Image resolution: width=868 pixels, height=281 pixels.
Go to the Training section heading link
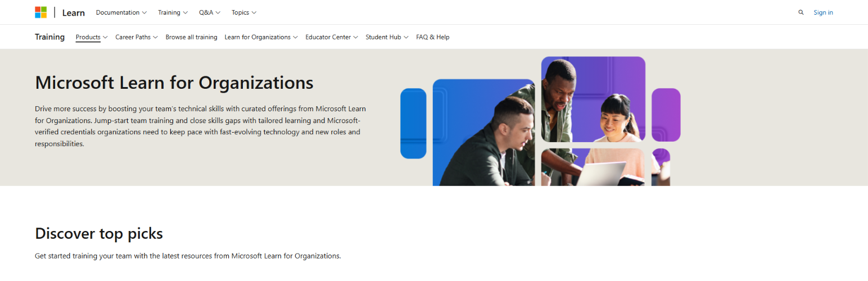(x=50, y=37)
